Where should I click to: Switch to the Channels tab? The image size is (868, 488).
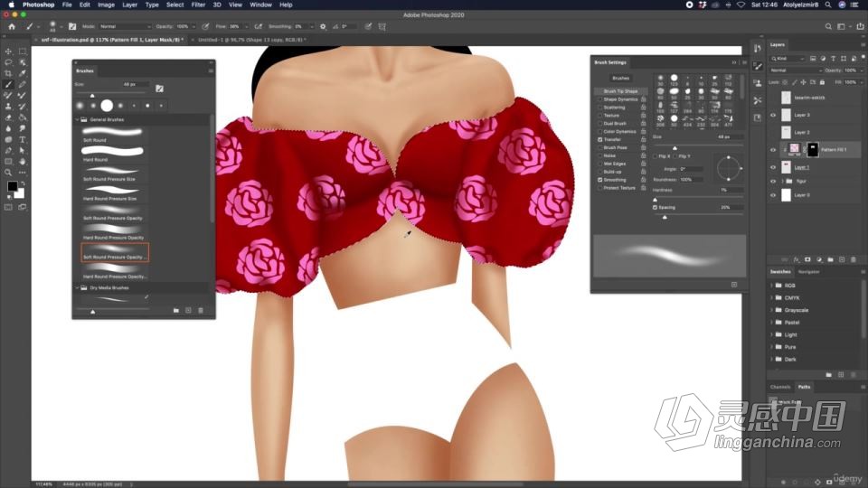(780, 387)
